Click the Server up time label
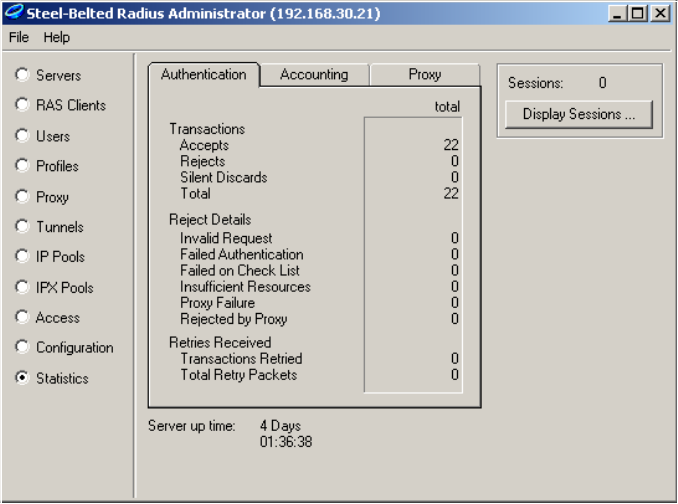The width and height of the screenshot is (678, 504). point(192,426)
